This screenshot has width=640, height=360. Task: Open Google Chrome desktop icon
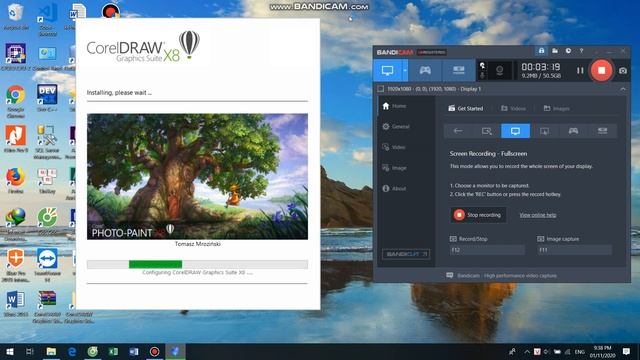(16, 101)
